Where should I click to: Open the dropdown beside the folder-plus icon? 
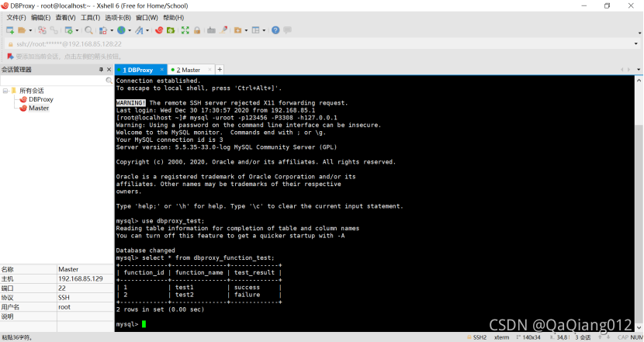tap(246, 30)
